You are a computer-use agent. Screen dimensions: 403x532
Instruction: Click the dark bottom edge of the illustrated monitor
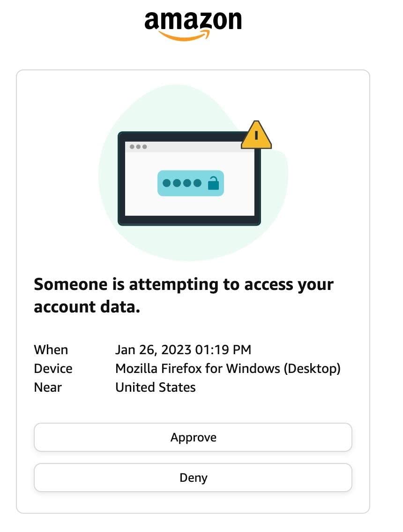[189, 220]
